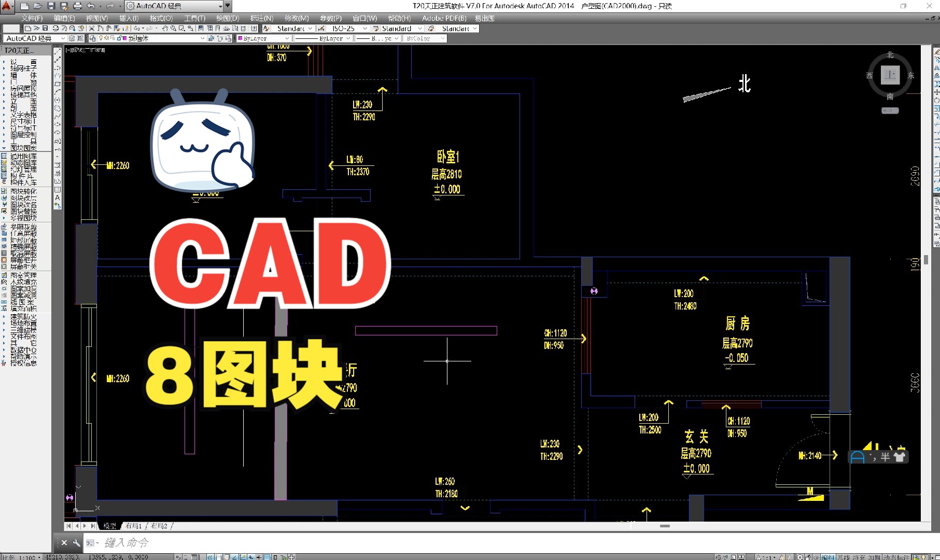940x560 pixels.
Task: Open the ByLayer color dropdown
Action: pos(287,38)
